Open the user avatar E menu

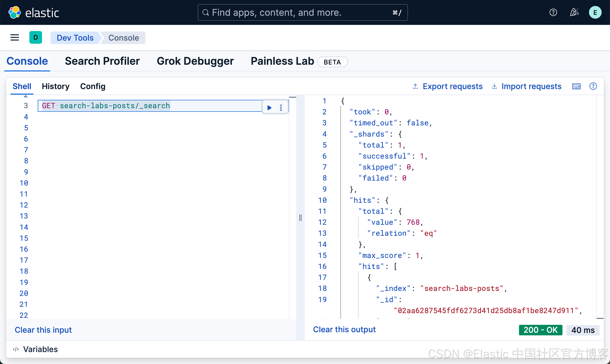coord(595,12)
